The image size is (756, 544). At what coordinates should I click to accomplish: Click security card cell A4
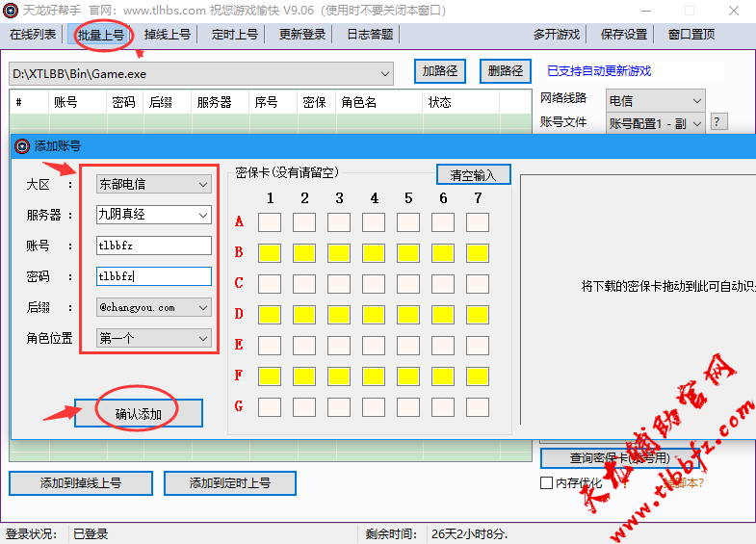pyautogui.click(x=374, y=222)
